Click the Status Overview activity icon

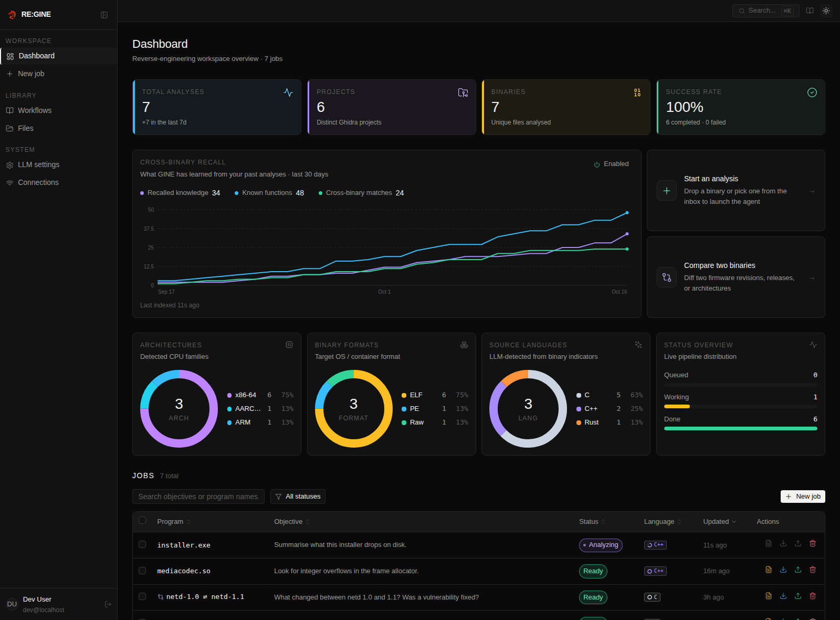point(813,345)
